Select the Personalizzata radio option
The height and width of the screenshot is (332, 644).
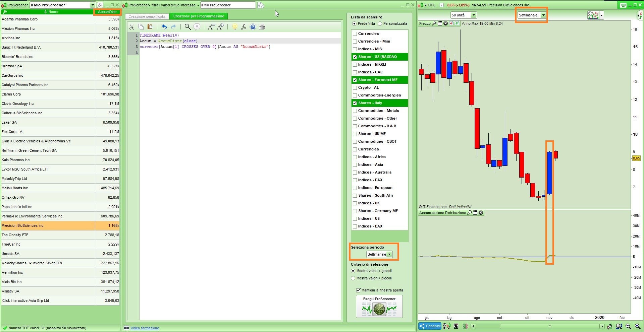pos(380,24)
